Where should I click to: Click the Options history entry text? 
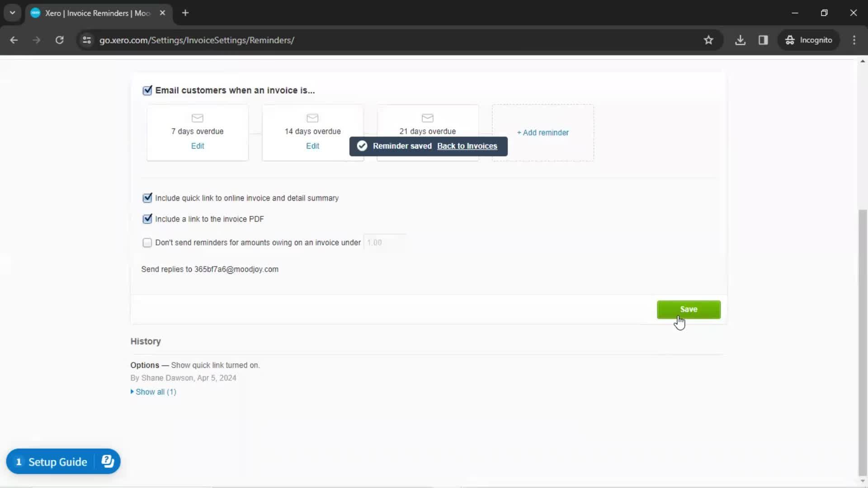(x=195, y=365)
